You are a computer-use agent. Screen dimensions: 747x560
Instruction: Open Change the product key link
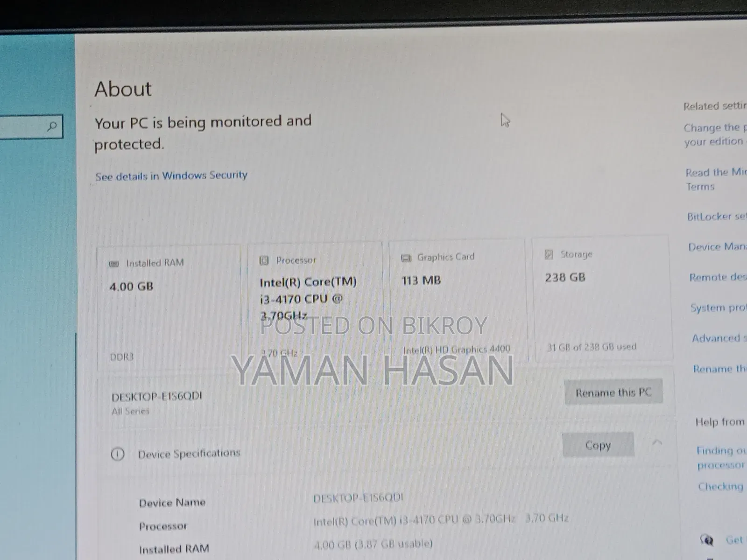click(715, 134)
